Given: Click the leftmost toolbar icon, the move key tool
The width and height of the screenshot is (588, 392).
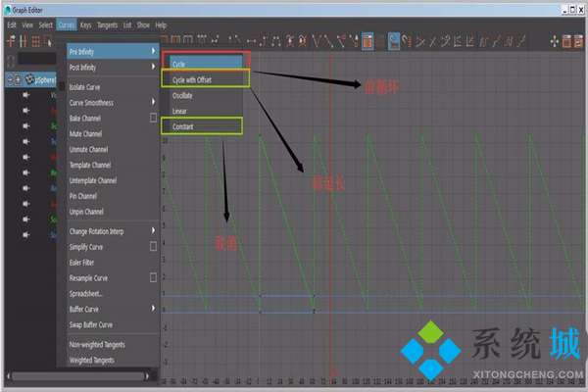Looking at the screenshot, I should 11,41.
